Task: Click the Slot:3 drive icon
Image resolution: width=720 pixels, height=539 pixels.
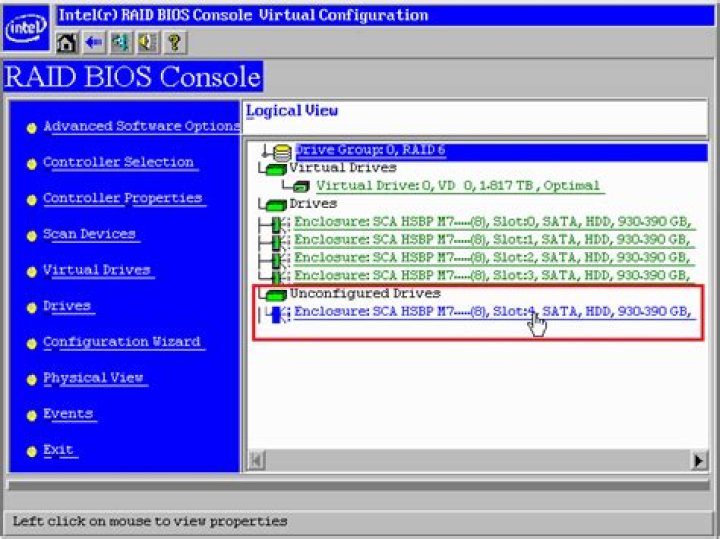Action: click(x=278, y=277)
